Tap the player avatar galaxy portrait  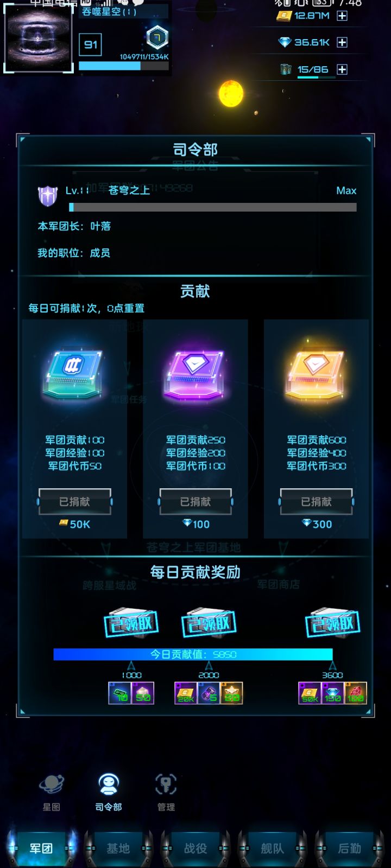(39, 38)
